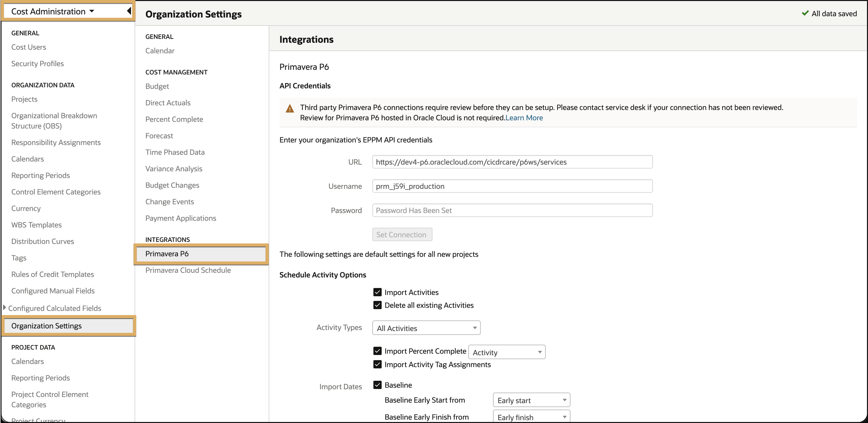Open Time Phased Data settings
The height and width of the screenshot is (423, 868).
pos(175,152)
